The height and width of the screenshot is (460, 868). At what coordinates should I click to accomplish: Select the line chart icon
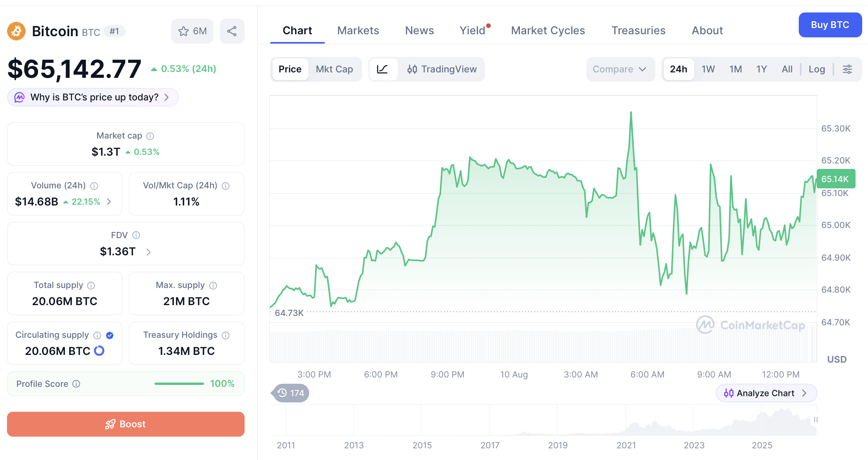point(383,69)
